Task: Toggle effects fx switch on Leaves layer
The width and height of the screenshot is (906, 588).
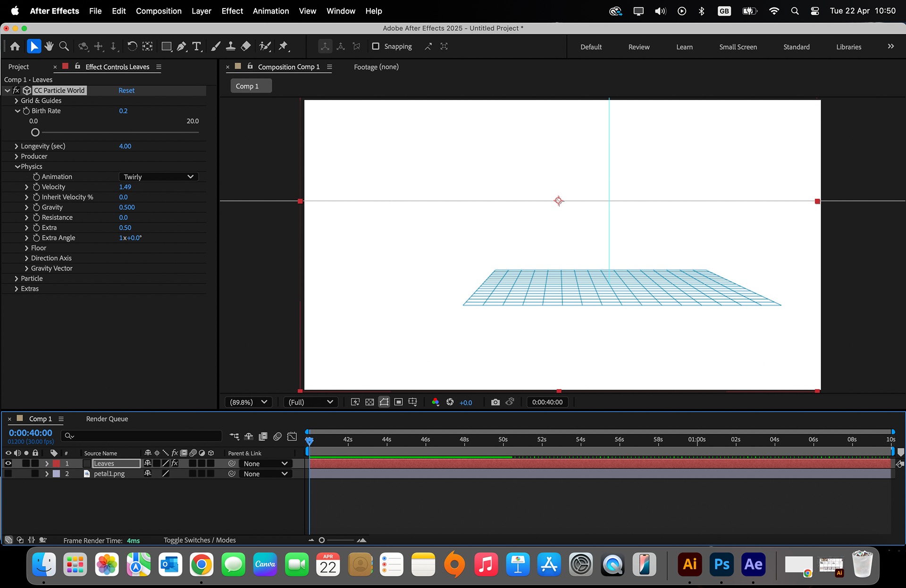Action: coord(175,464)
